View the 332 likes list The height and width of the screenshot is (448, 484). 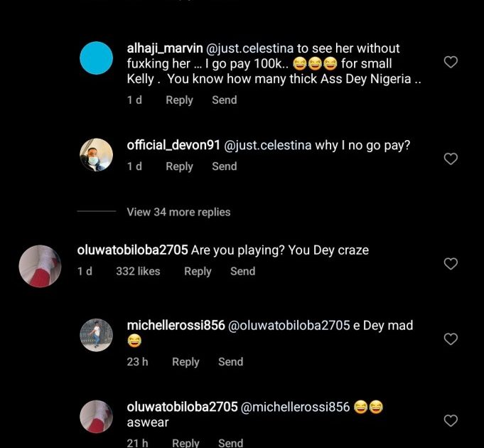[138, 271]
